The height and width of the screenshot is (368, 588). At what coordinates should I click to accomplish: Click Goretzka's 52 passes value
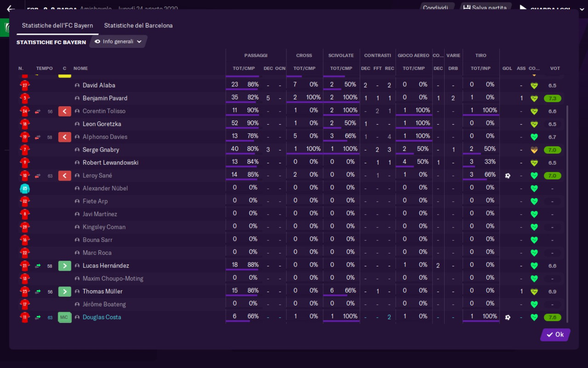click(x=235, y=123)
